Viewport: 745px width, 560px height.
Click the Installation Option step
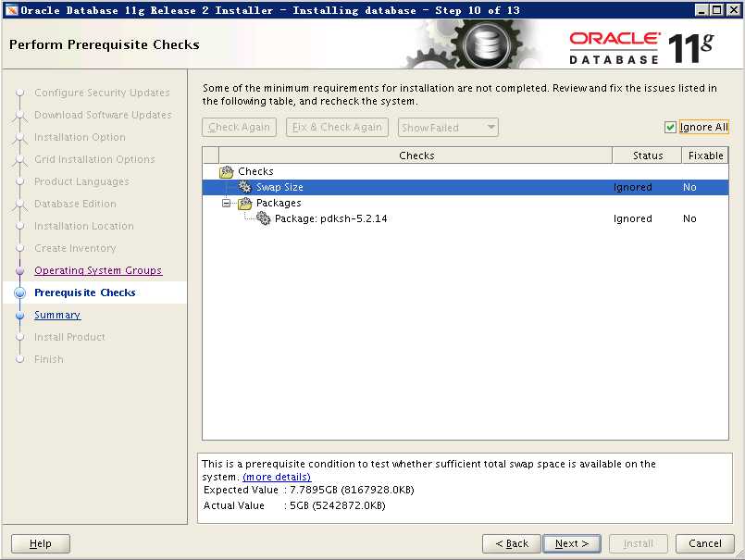click(x=80, y=137)
